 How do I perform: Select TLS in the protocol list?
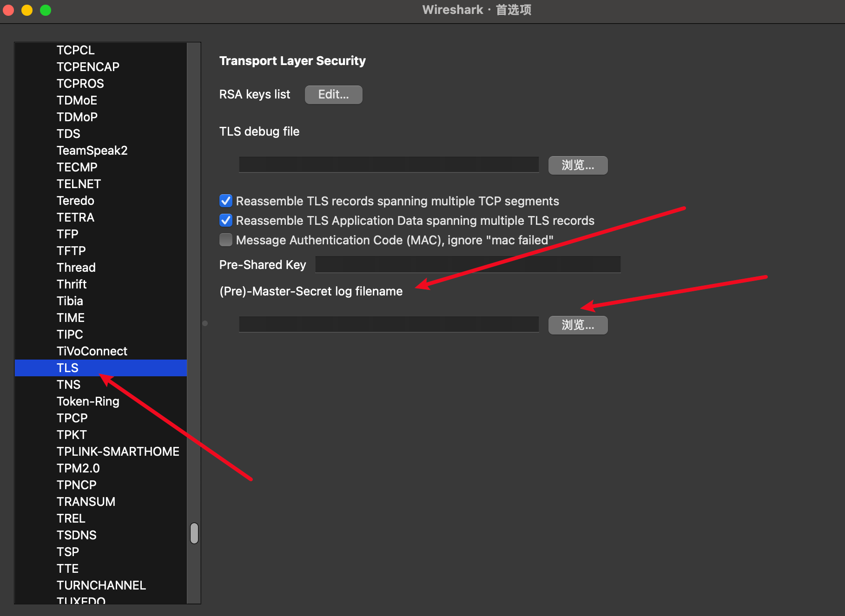click(x=68, y=368)
